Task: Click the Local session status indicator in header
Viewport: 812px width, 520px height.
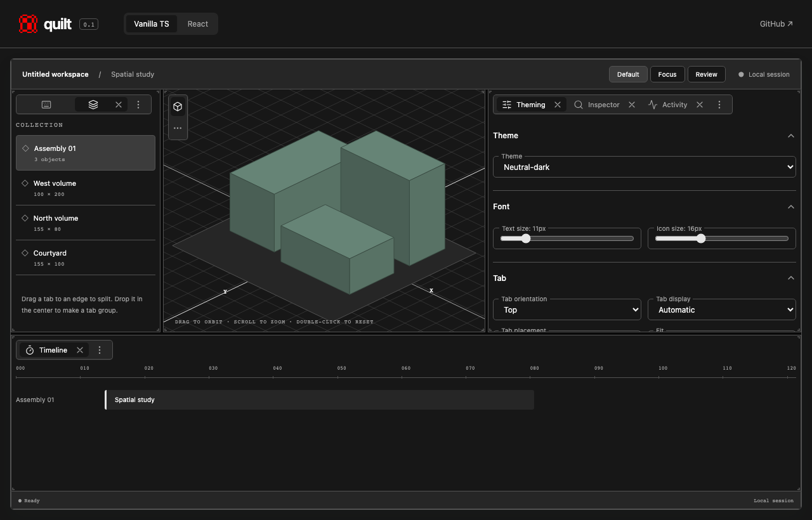Action: pos(764,74)
